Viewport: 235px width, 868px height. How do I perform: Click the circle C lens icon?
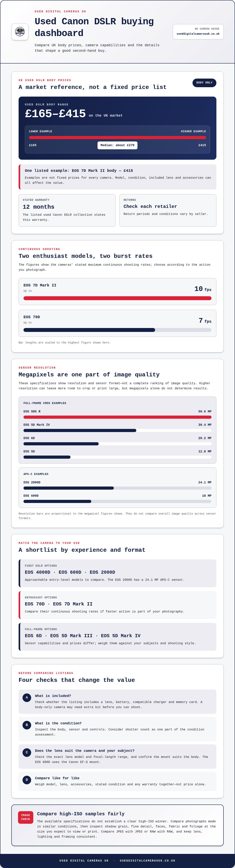click(27, 752)
